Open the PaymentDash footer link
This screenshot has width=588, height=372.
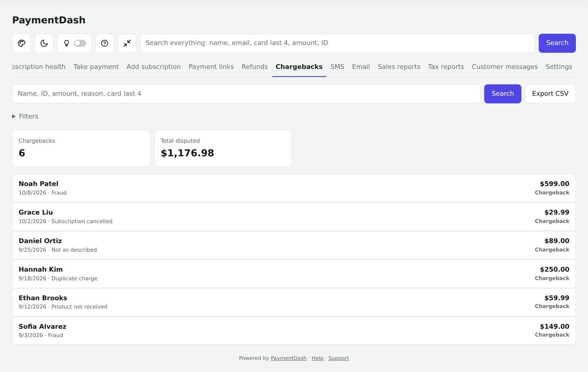coord(289,358)
